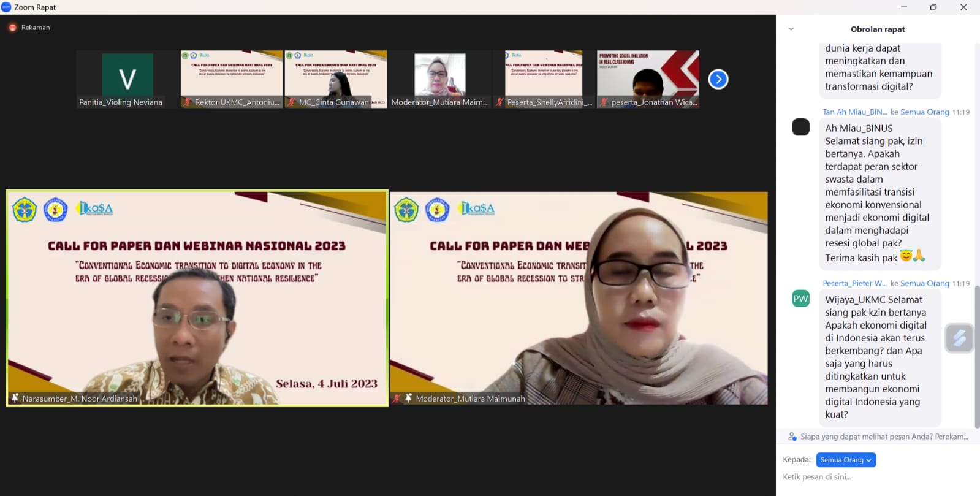Click the Tan Ah Miau_BIN... sender name
Screen dimensions: 980x496
pyautogui.click(x=854, y=112)
